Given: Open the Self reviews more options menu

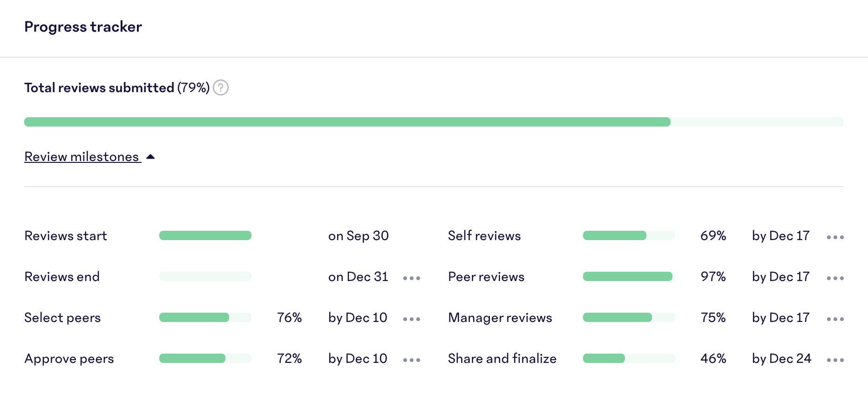Looking at the screenshot, I should click(x=835, y=237).
